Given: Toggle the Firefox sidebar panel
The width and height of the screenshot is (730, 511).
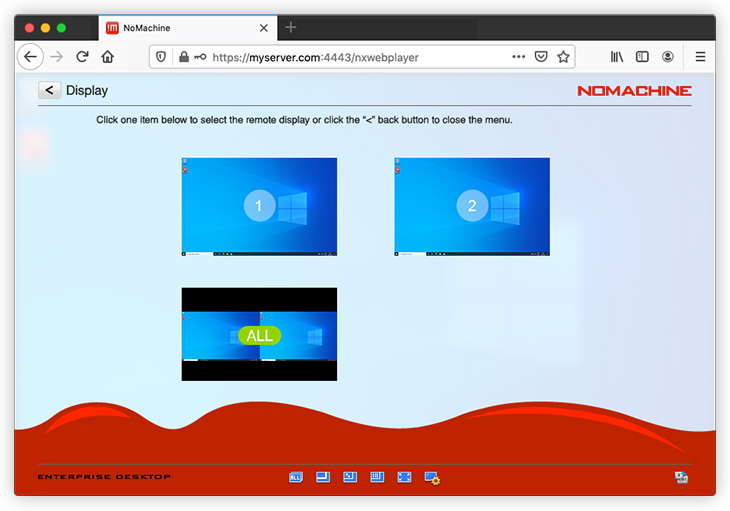Looking at the screenshot, I should click(x=643, y=57).
